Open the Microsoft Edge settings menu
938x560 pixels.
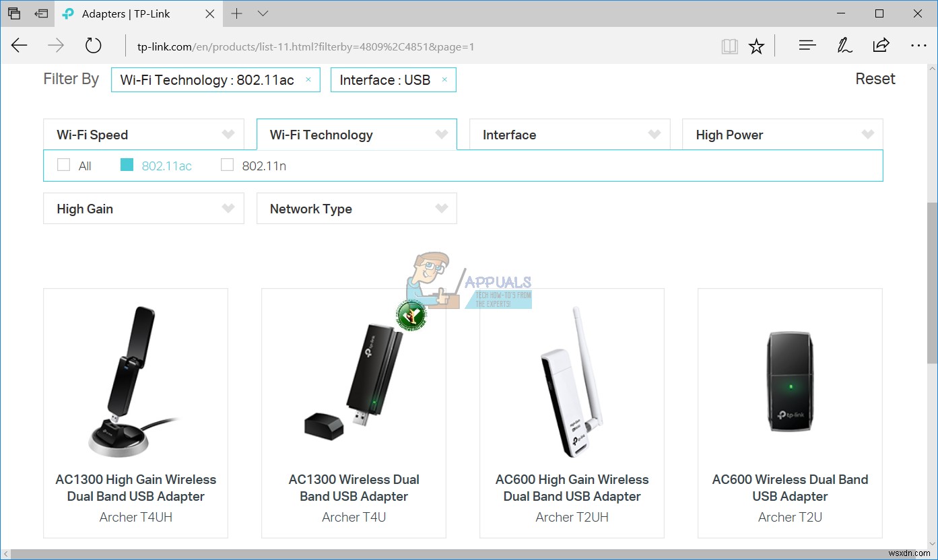point(919,45)
